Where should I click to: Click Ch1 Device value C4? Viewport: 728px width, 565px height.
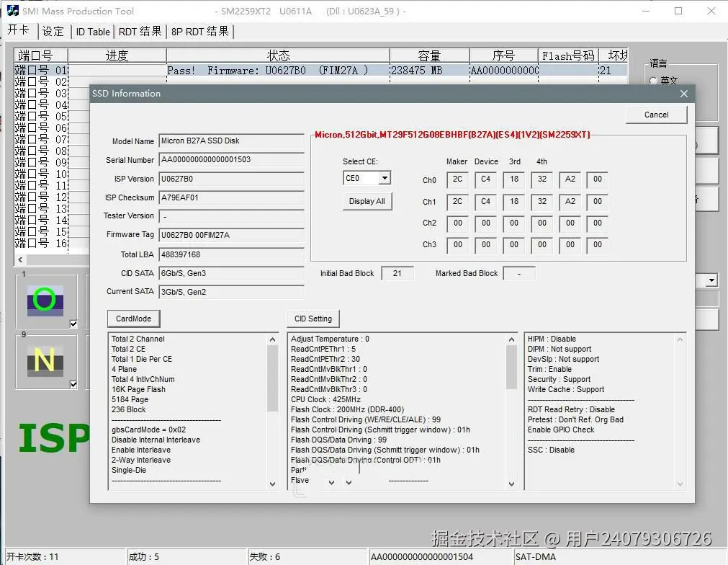(x=485, y=201)
